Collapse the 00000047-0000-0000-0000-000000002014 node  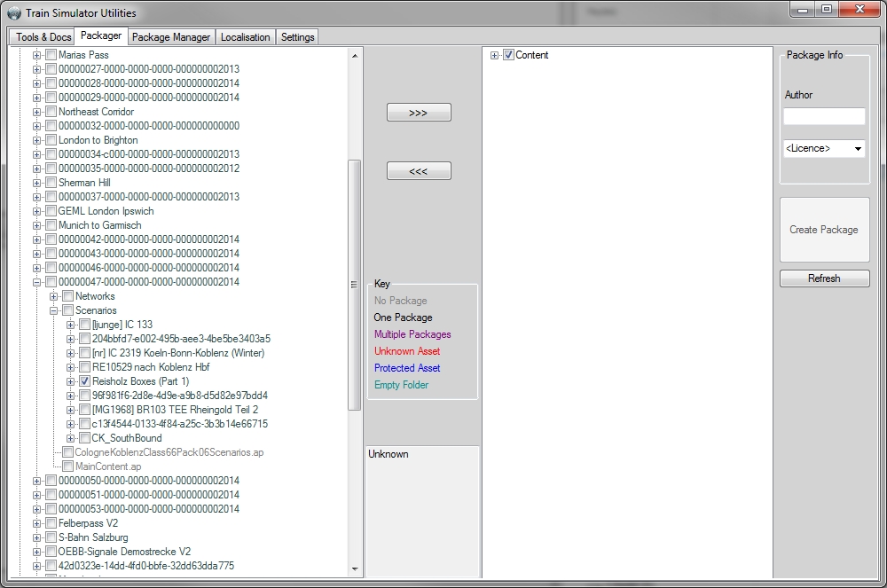[x=36, y=282]
